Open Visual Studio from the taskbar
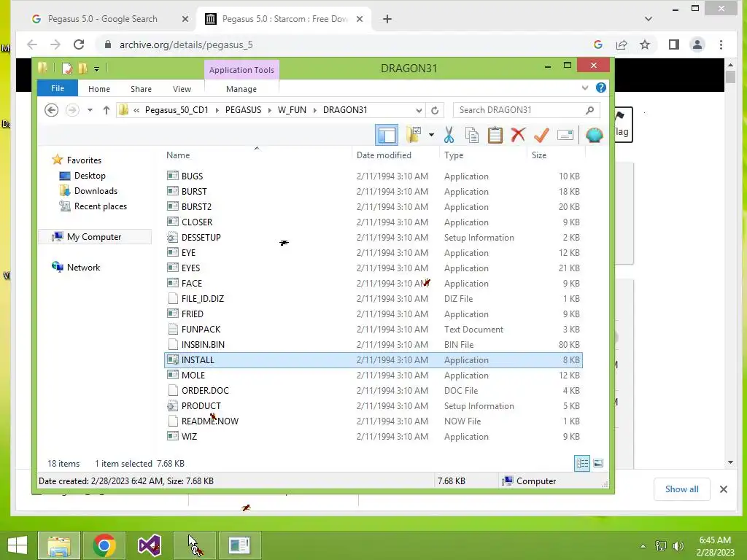The height and width of the screenshot is (560, 747). (x=150, y=545)
